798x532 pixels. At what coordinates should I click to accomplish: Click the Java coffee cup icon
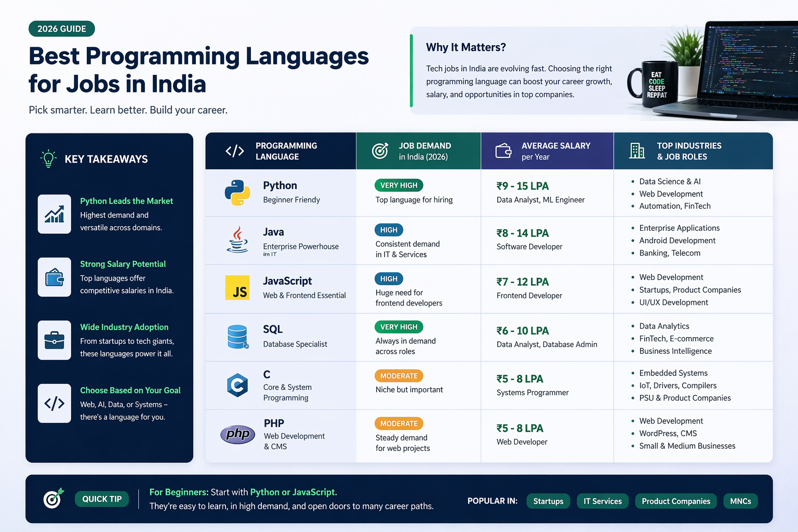tap(237, 240)
